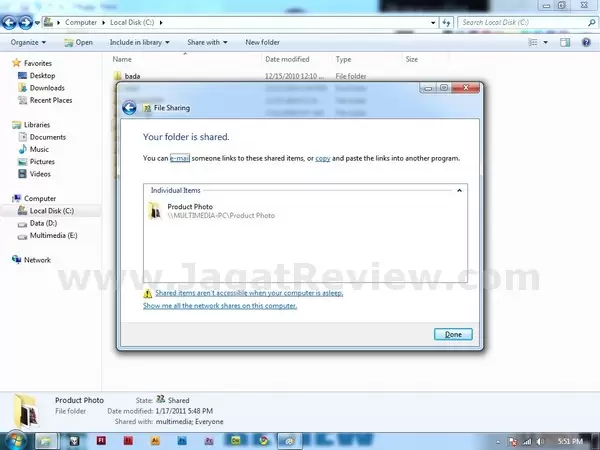Open the Pictures library
The image size is (600, 450).
(x=42, y=161)
